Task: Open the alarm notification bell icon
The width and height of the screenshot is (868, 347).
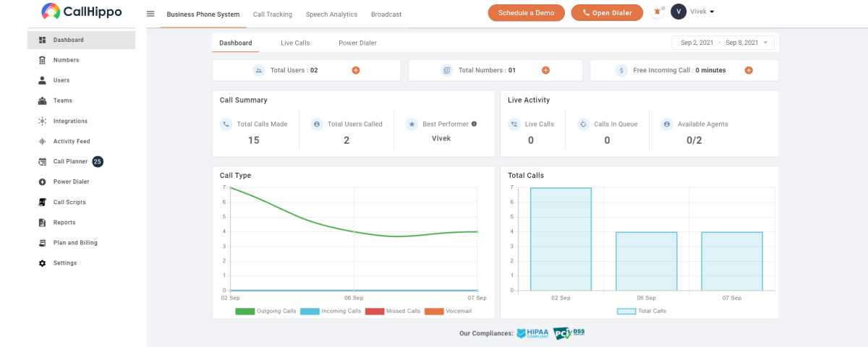Action: tap(658, 12)
